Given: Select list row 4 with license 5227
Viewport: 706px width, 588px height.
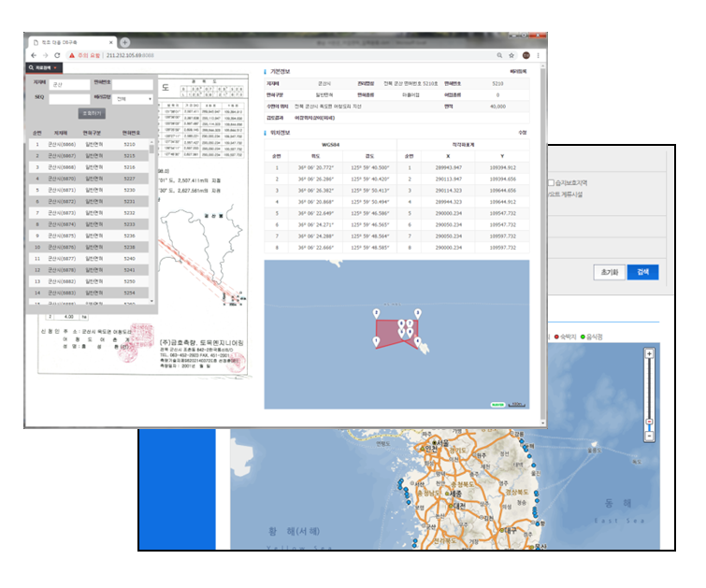Looking at the screenshot, I should click(x=89, y=179).
